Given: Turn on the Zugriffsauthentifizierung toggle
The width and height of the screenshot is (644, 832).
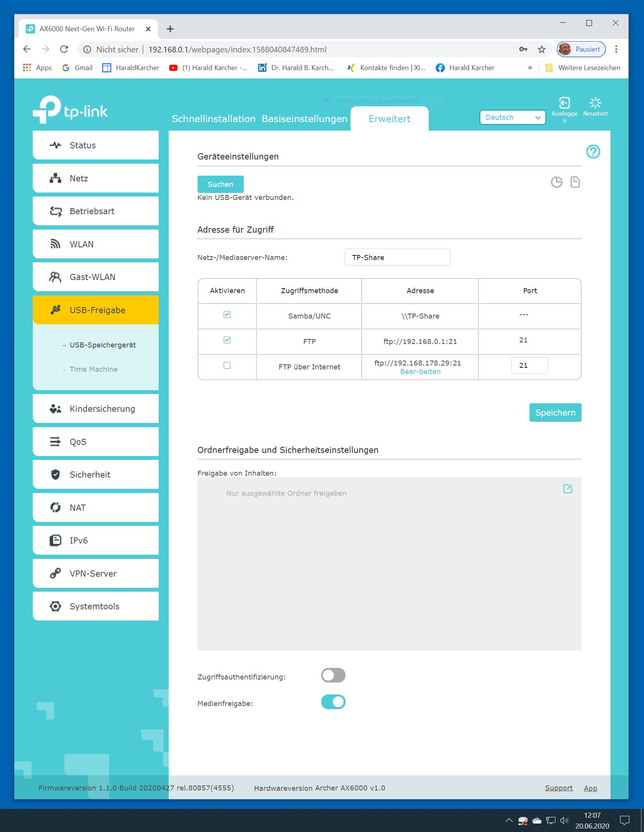Looking at the screenshot, I should coord(333,675).
